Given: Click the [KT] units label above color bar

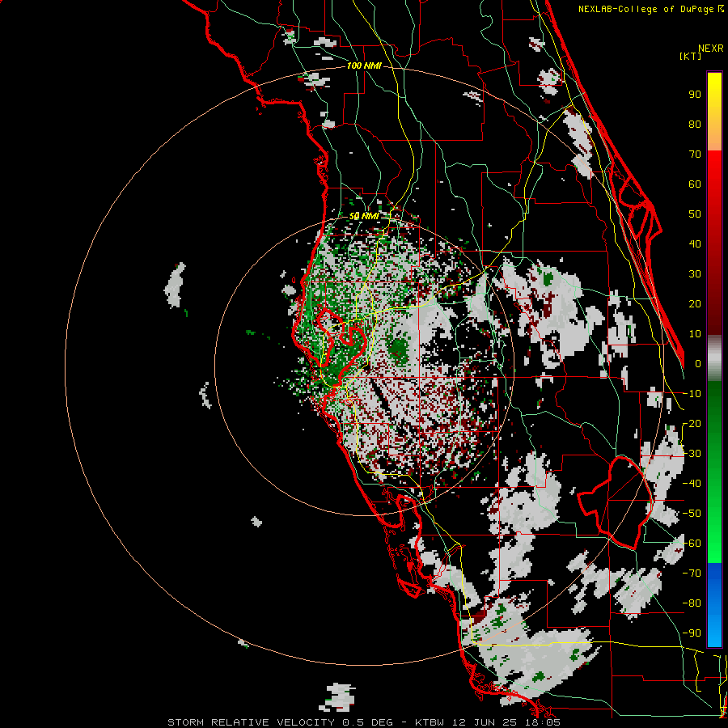Looking at the screenshot, I should tap(691, 56).
